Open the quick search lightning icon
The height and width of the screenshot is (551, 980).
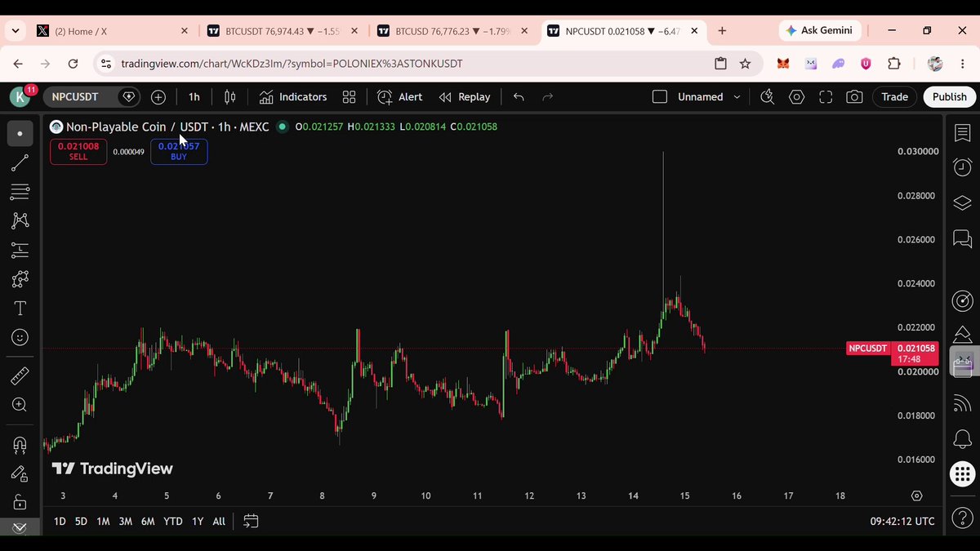pos(767,97)
